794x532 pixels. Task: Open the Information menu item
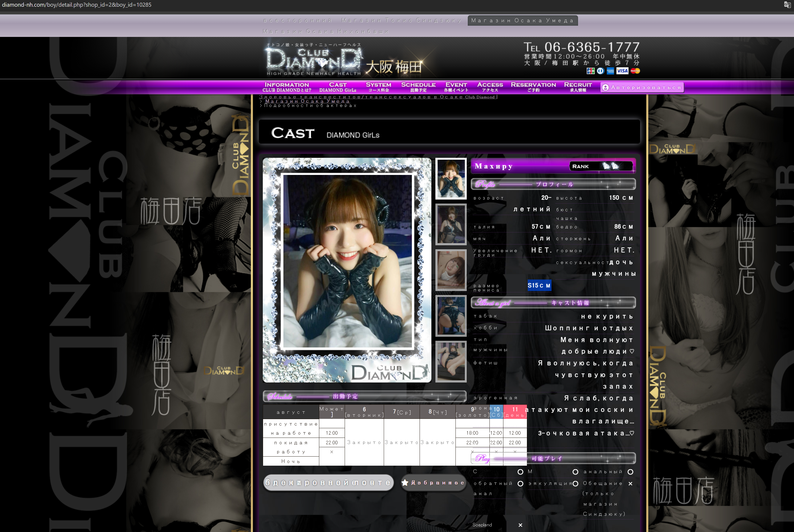coord(287,87)
